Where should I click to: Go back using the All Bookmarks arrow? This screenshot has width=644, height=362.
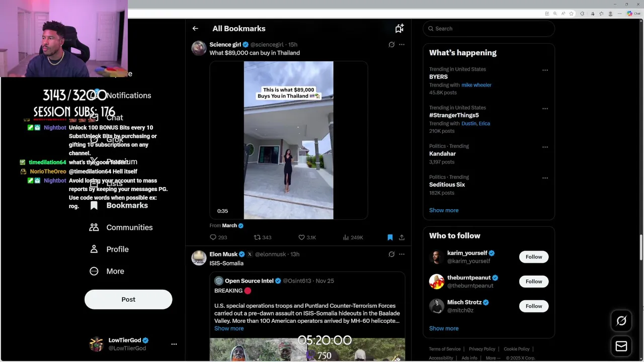tap(195, 29)
